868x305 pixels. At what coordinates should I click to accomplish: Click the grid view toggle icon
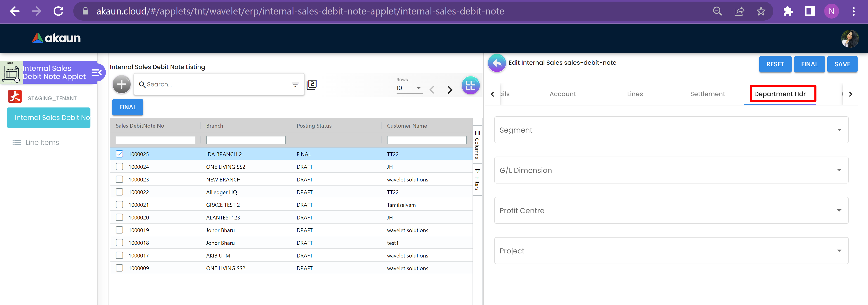click(x=470, y=85)
